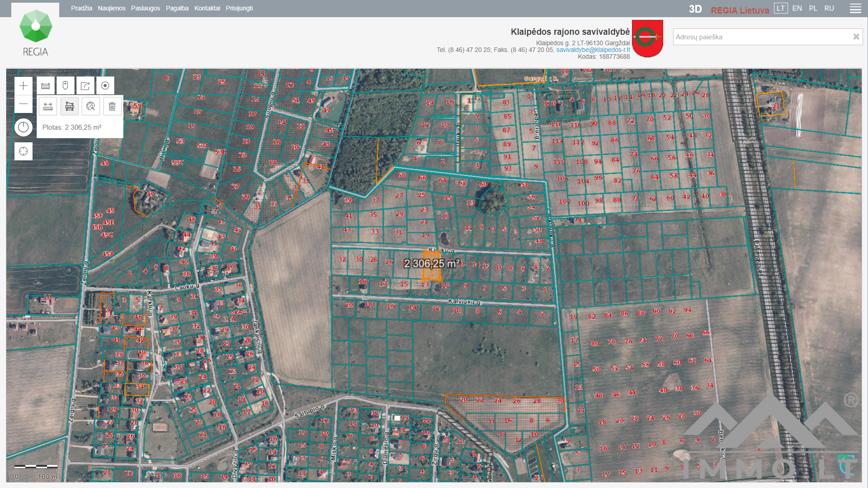The image size is (868, 488).
Task: Open the measurement tools ruler icon
Action: [x=46, y=86]
